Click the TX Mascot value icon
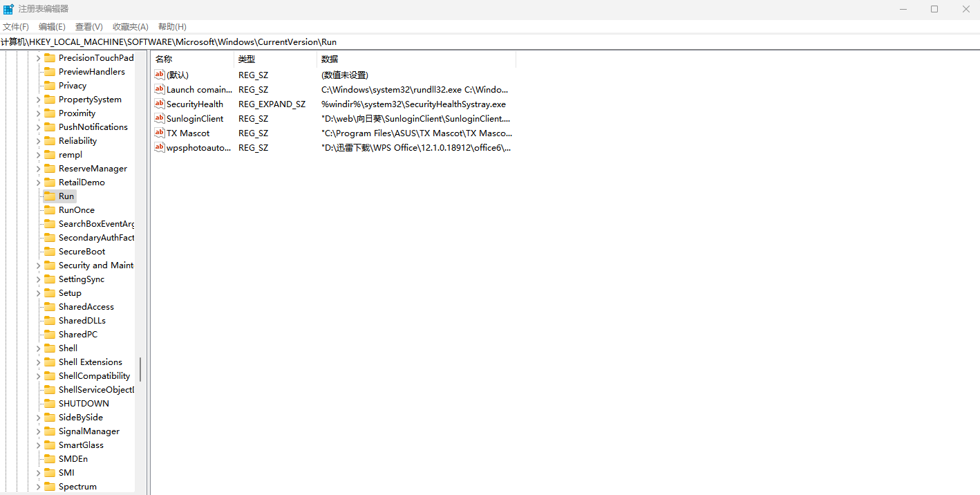 pos(160,133)
